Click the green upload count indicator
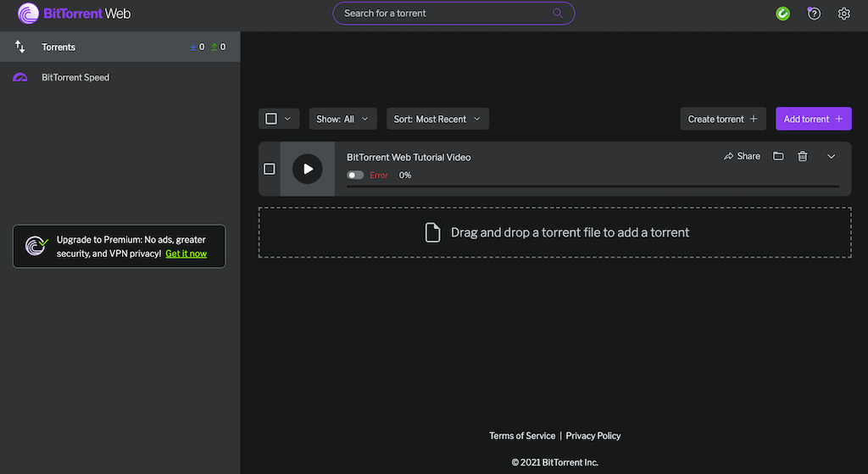The height and width of the screenshot is (474, 868). 218,47
